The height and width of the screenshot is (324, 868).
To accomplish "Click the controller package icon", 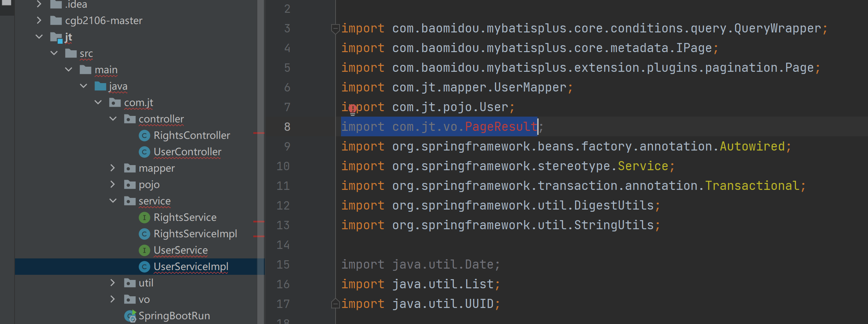I will (130, 119).
